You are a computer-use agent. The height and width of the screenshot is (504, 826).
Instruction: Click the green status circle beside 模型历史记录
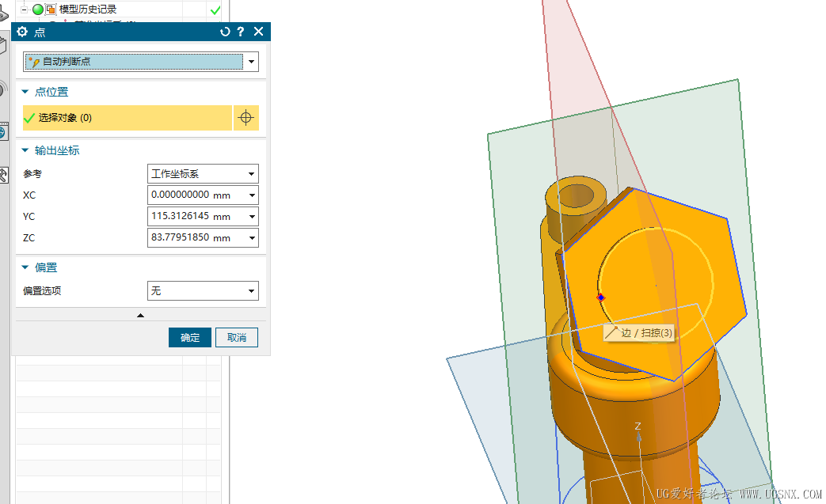(38, 9)
